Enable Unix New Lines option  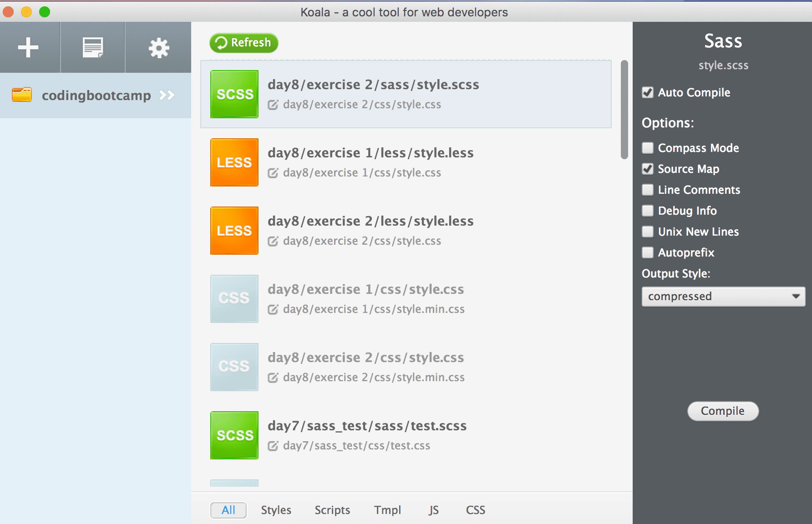tap(648, 232)
